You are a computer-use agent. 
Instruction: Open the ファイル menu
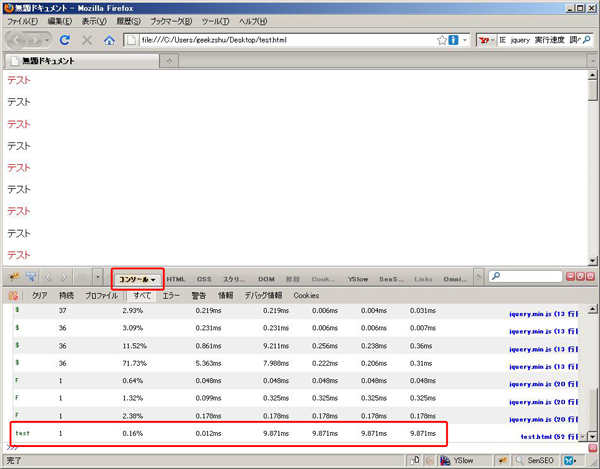(22, 21)
